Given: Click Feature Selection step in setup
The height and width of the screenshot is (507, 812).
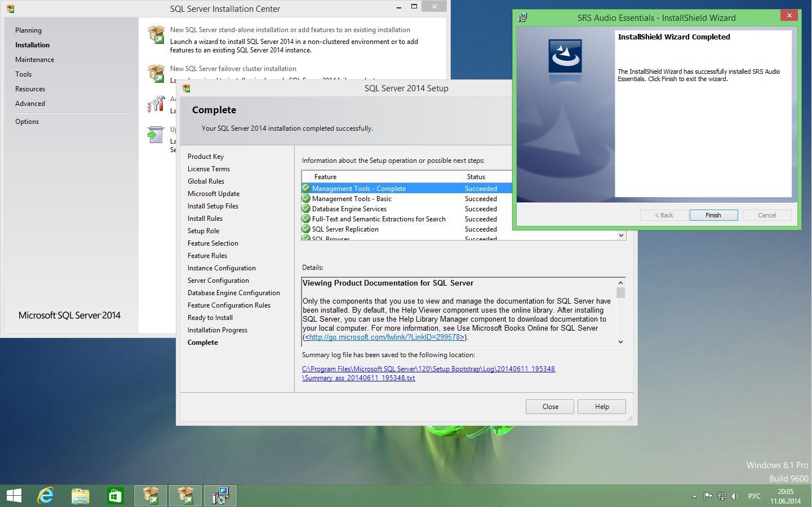Looking at the screenshot, I should click(x=213, y=243).
